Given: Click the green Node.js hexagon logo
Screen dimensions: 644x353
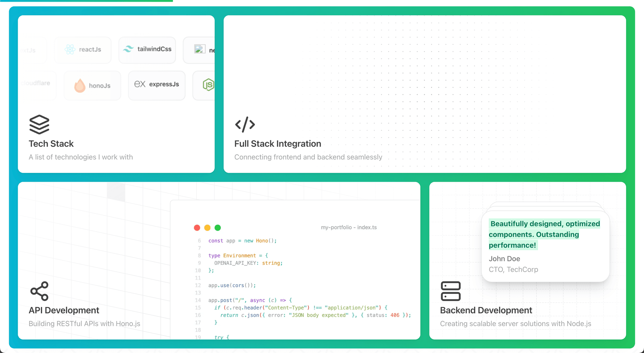Looking at the screenshot, I should click(208, 85).
